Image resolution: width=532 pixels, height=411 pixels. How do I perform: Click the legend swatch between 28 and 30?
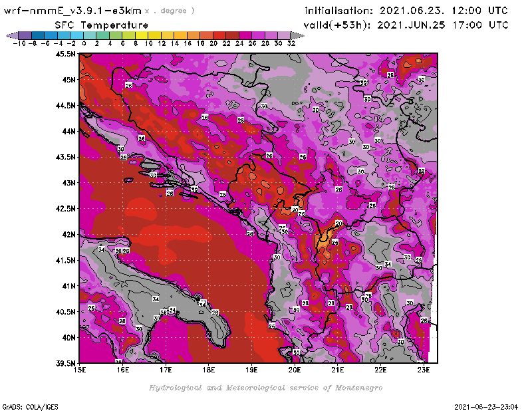271,35
